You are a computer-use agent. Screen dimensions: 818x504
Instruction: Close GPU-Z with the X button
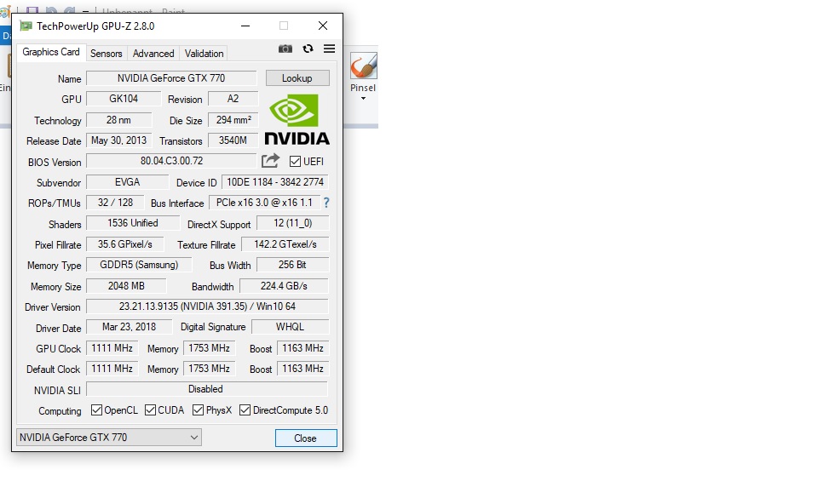pos(323,26)
